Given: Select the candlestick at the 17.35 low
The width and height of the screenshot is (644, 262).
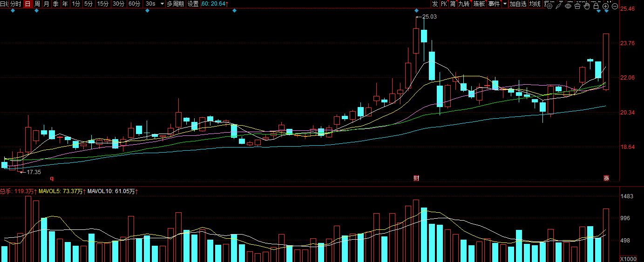Looking at the screenshot, I should [x=20, y=161].
